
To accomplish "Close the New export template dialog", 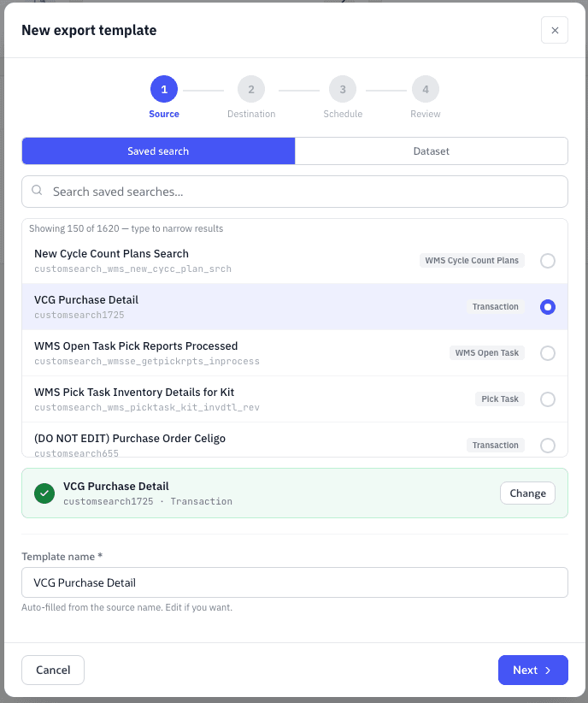I will [555, 30].
